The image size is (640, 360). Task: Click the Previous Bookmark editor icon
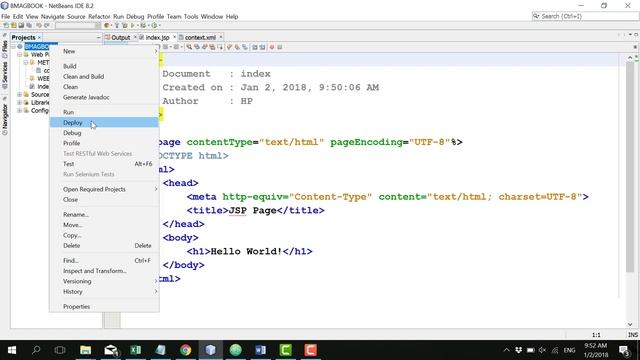pyautogui.click(x=229, y=47)
